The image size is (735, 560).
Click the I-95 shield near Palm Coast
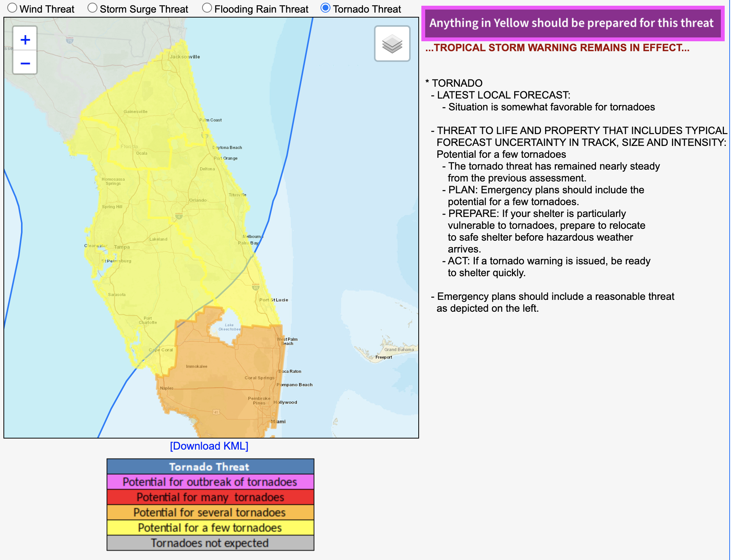tap(205, 135)
